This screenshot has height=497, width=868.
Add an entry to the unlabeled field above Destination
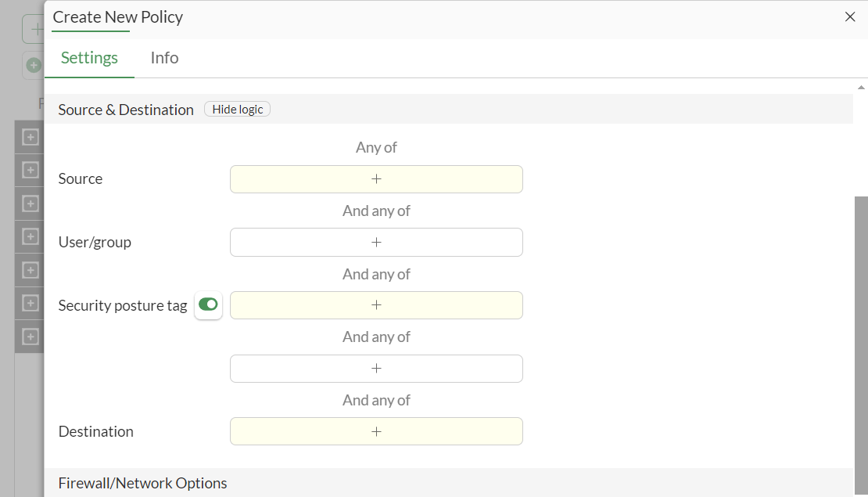[x=376, y=368]
